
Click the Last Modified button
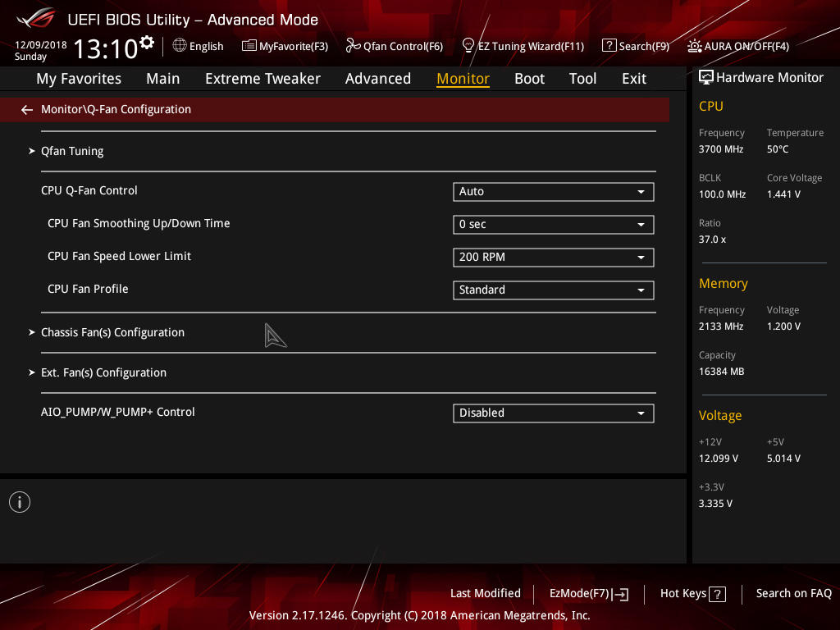point(486,594)
